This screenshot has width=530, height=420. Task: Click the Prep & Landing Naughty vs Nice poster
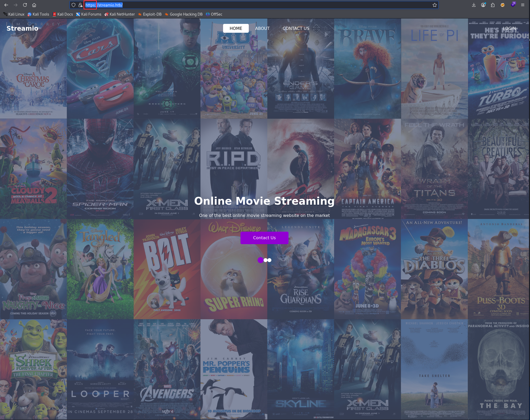tap(33, 269)
